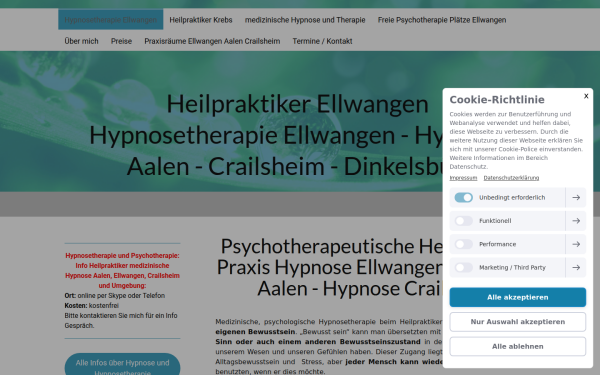Open Freie Psychotherapie Plätze Ellwangen
Screen dimensions: 600x375
click(442, 20)
